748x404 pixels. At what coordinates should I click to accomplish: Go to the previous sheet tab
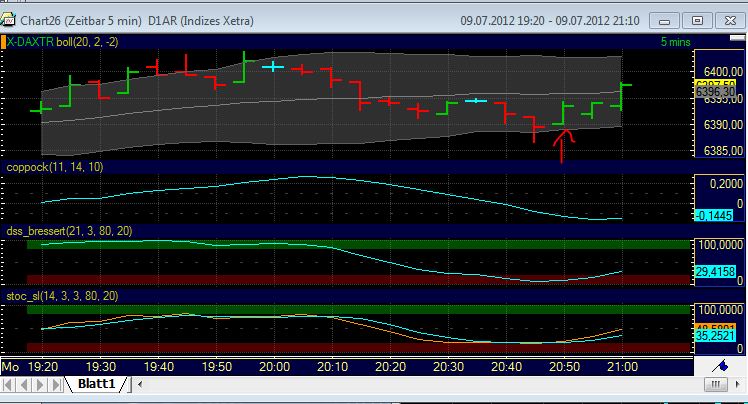tap(24, 384)
